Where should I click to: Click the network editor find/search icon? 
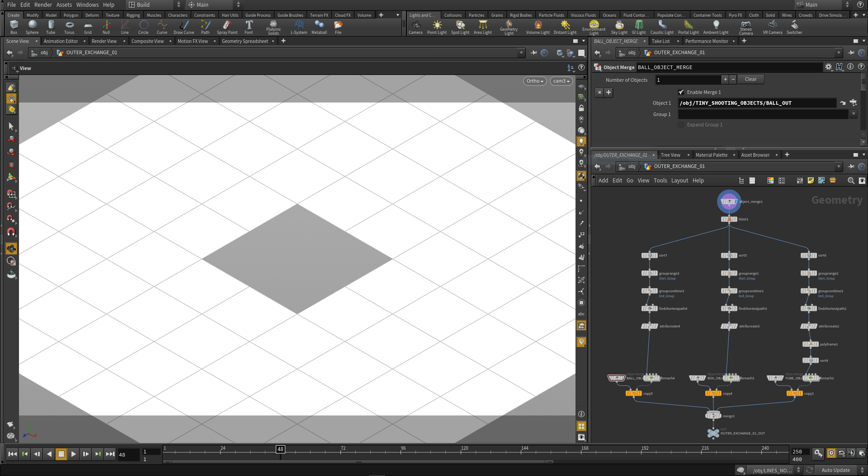coord(851,181)
